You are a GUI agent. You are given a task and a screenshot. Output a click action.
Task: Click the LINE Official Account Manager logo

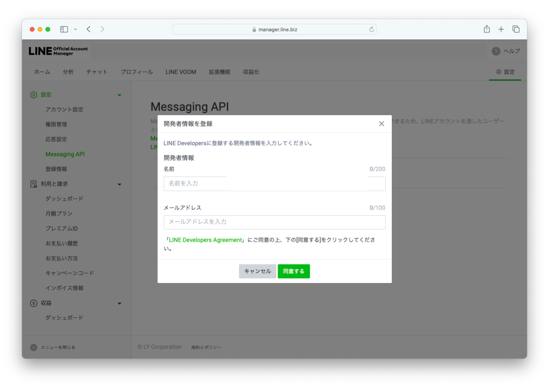58,51
